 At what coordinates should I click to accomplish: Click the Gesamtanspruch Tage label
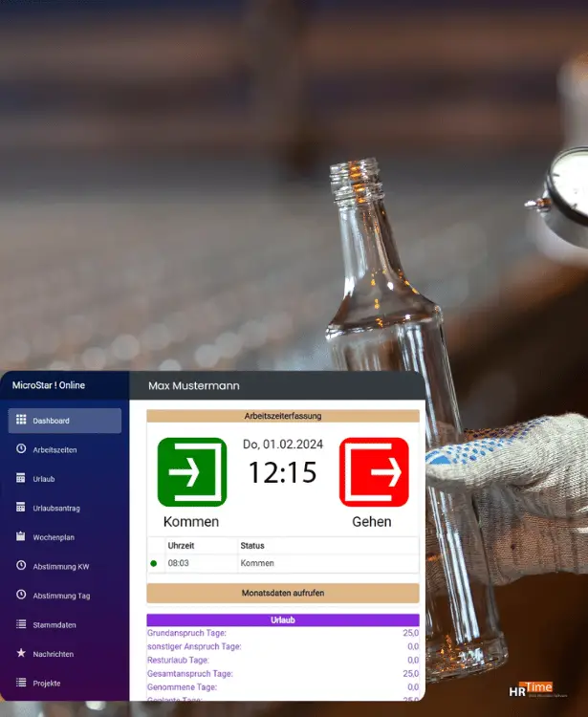[x=190, y=674]
